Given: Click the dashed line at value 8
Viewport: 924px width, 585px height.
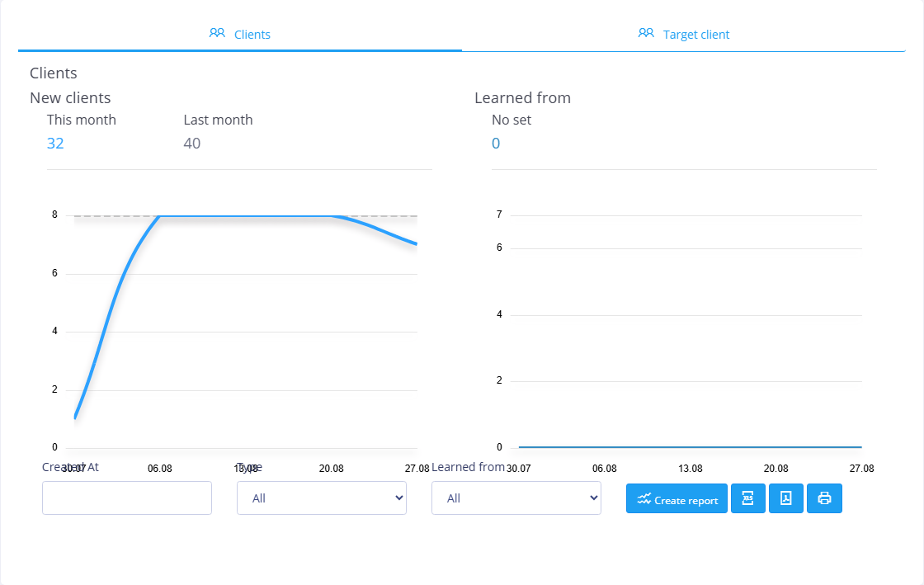Looking at the screenshot, I should [x=112, y=216].
